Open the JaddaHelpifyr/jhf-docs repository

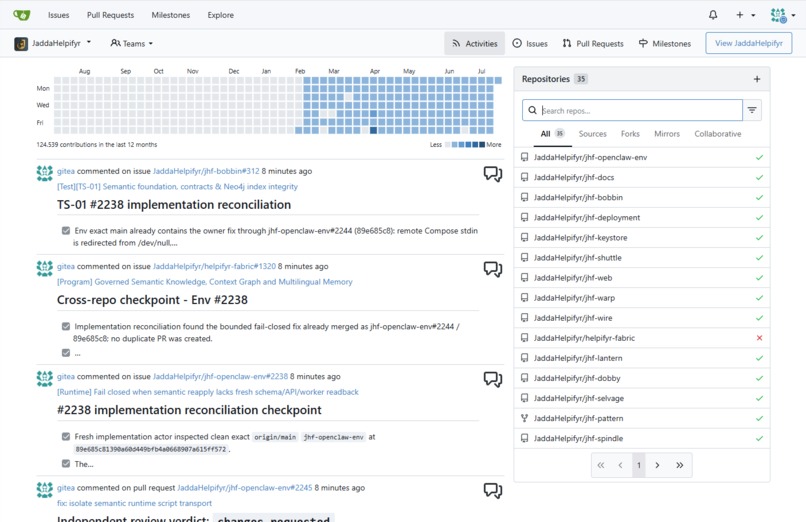coord(574,177)
